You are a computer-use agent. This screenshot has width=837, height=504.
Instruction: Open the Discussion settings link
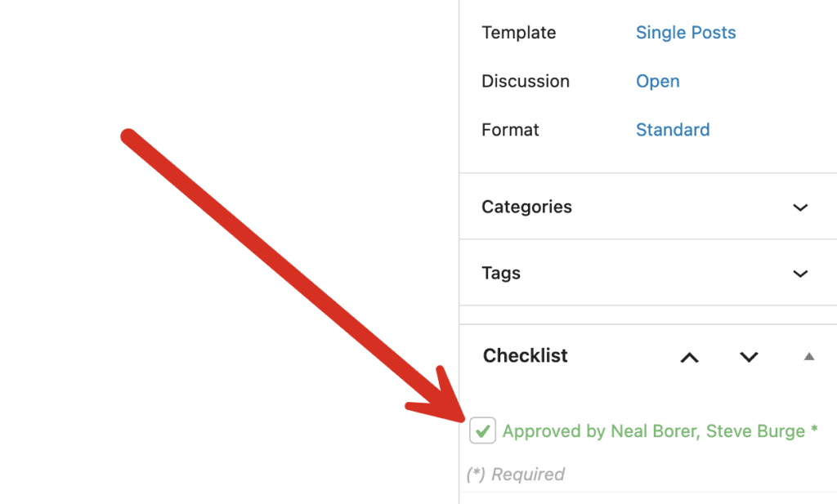pos(657,82)
